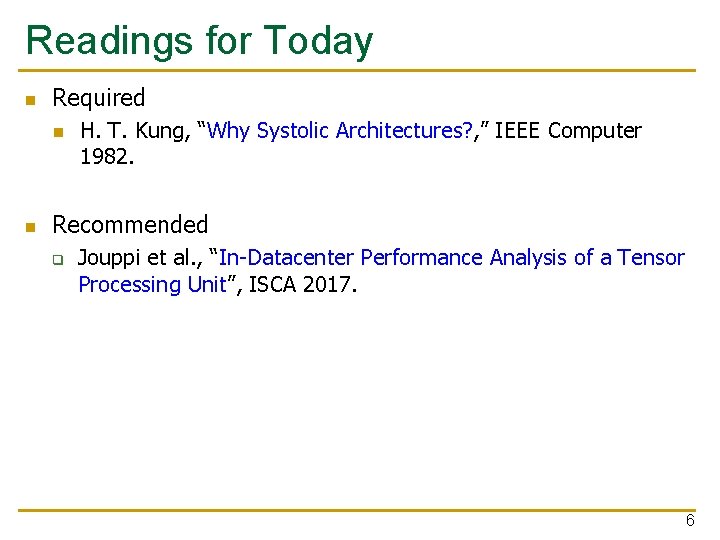
Task: Click the gold footer line above the page number
Action: coord(357,510)
